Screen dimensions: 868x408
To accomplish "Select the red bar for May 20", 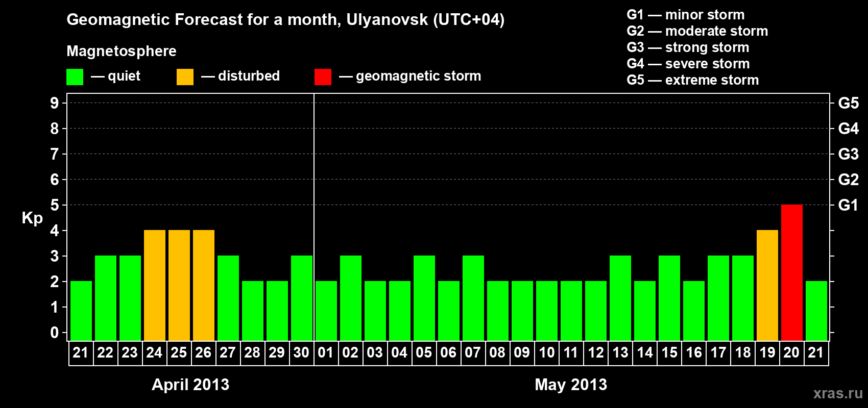I will (792, 273).
